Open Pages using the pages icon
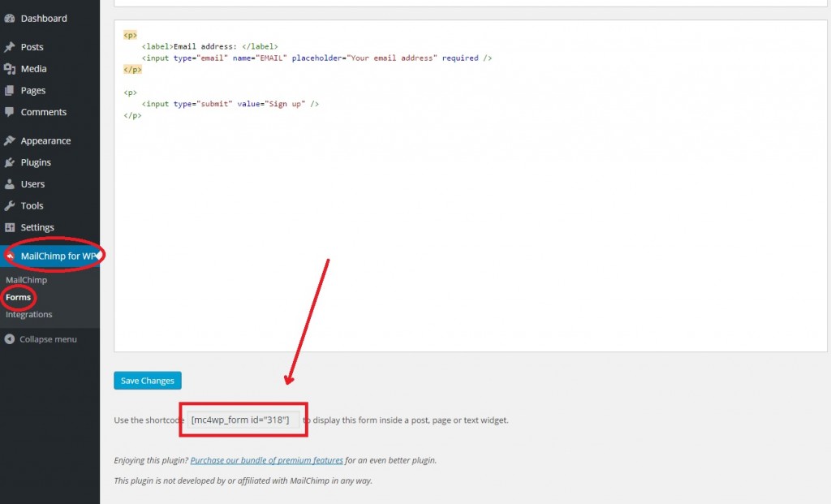The width and height of the screenshot is (831, 504). [x=12, y=90]
